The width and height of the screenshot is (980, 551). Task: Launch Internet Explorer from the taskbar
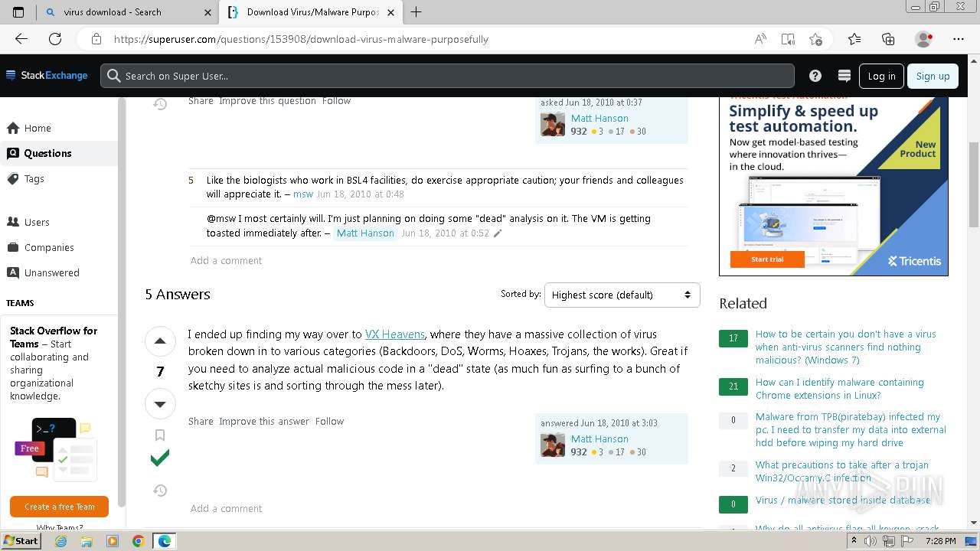[x=60, y=541]
